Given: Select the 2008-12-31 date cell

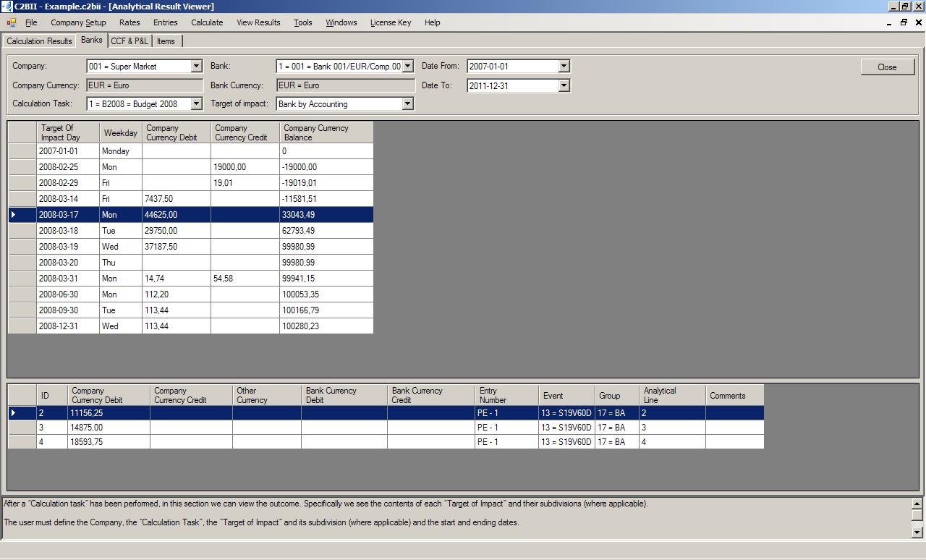Looking at the screenshot, I should (x=68, y=326).
